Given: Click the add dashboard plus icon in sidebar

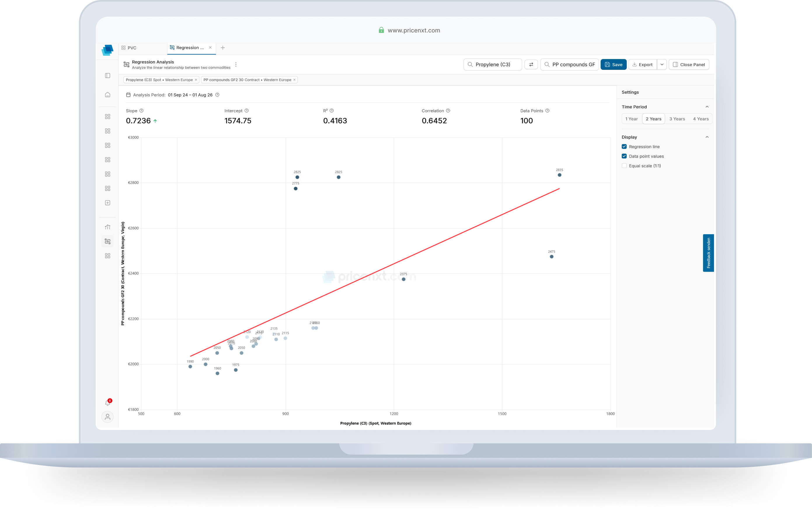Looking at the screenshot, I should 108,203.
